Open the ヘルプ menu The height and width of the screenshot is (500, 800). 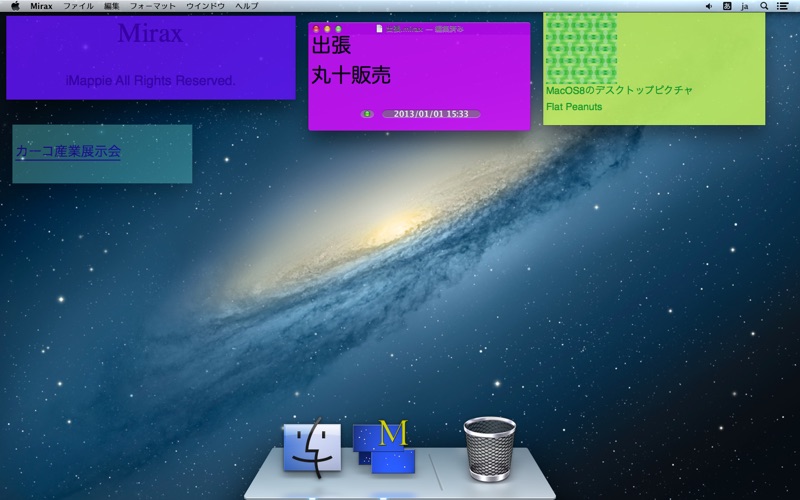(x=246, y=6)
